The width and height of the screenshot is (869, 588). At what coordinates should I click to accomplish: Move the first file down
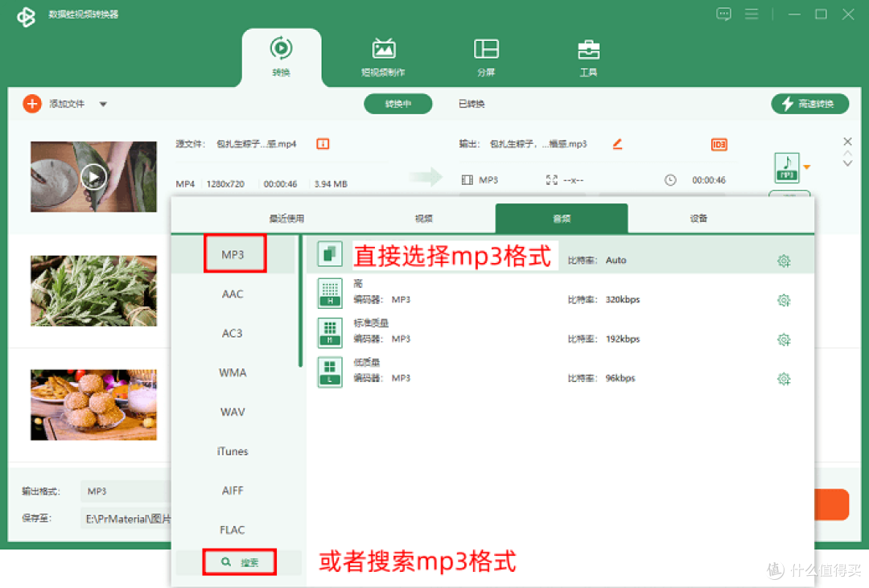[847, 163]
